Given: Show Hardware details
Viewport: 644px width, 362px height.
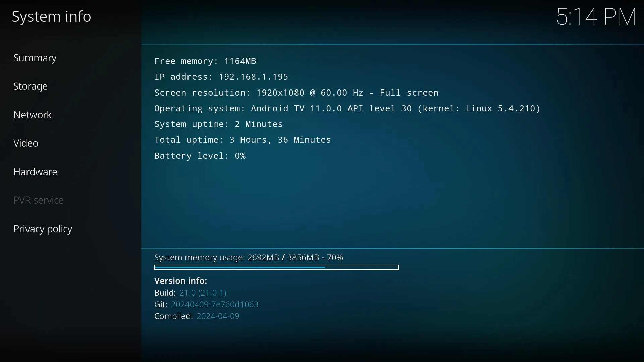Looking at the screenshot, I should tap(35, 172).
